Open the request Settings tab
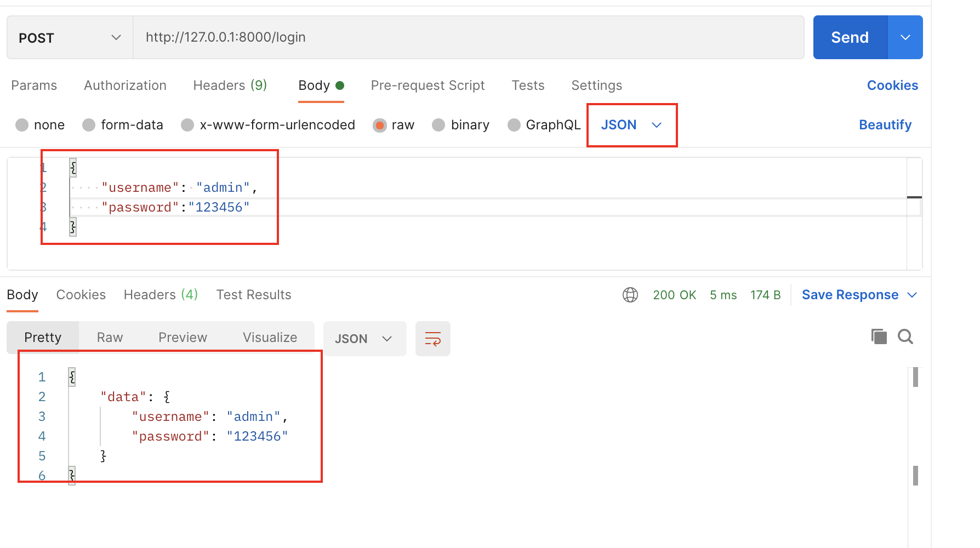The width and height of the screenshot is (980, 548). 596,85
